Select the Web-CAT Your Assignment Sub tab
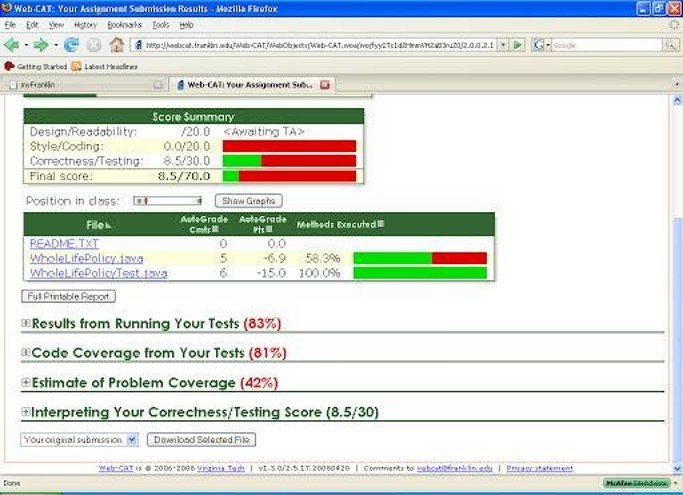 point(253,85)
